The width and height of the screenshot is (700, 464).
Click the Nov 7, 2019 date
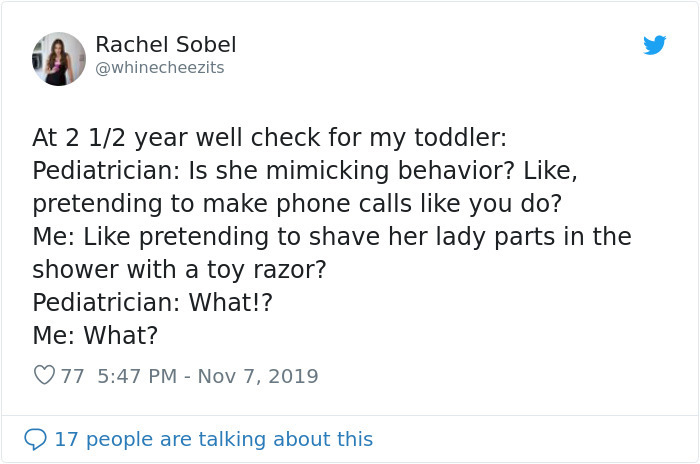coord(258,376)
